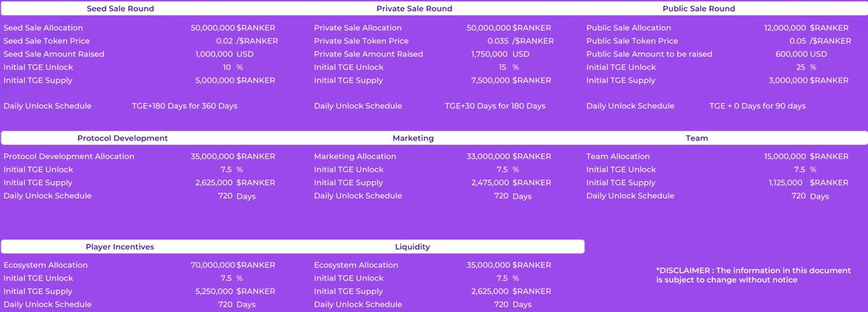Viewport: 868px width, 312px height.
Task: Click the Protocol Development section header
Action: (122, 138)
